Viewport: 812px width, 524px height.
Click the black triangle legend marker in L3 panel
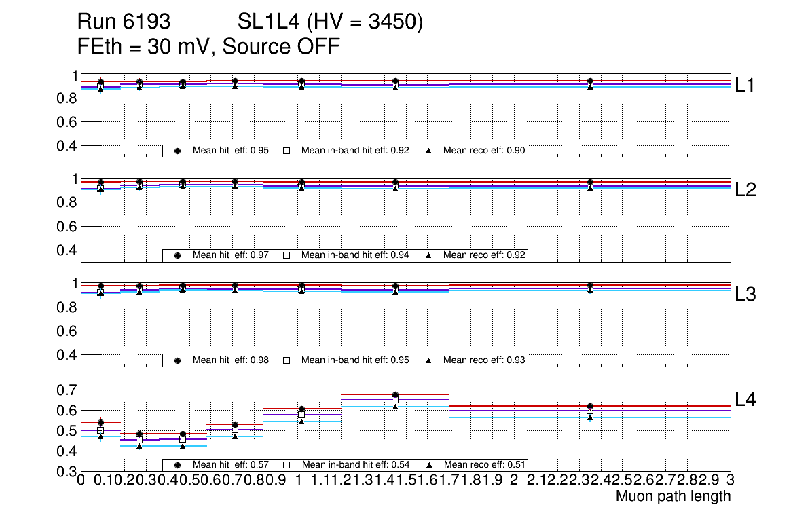(428, 360)
